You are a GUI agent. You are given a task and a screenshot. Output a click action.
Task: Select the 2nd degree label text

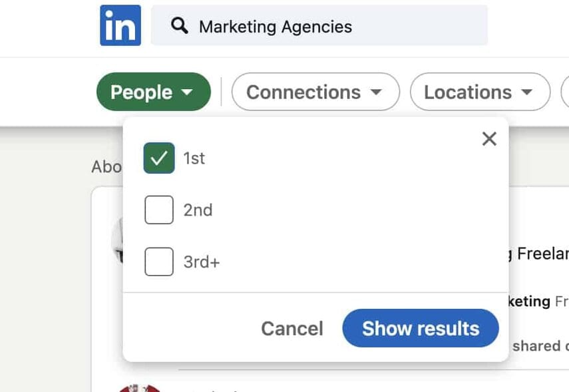pyautogui.click(x=198, y=210)
